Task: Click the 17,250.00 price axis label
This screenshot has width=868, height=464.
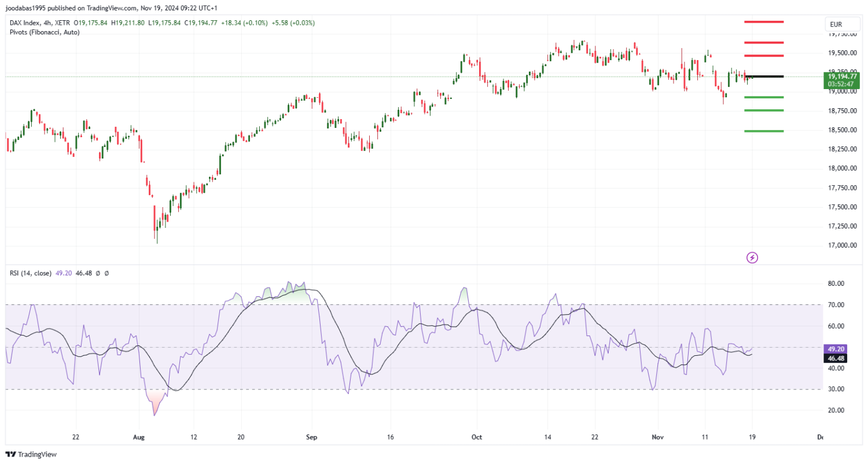Action: coord(842,226)
